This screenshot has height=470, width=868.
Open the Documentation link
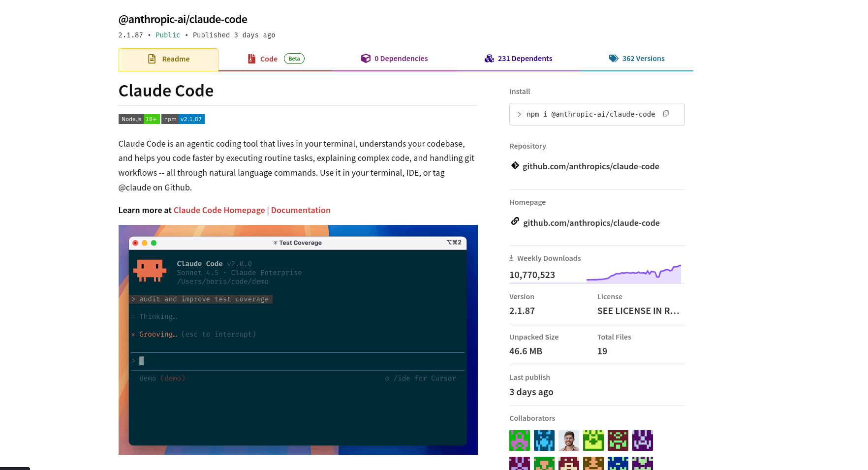[301, 210]
